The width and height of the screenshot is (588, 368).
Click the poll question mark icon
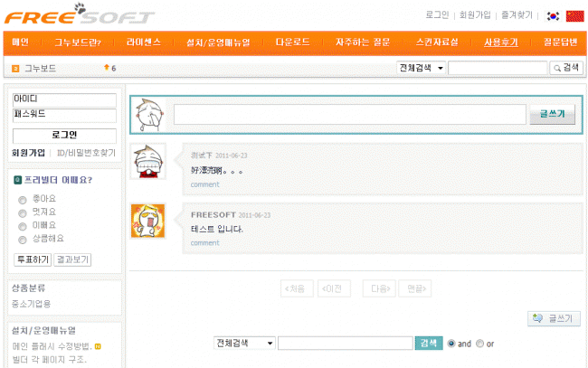pos(17,180)
